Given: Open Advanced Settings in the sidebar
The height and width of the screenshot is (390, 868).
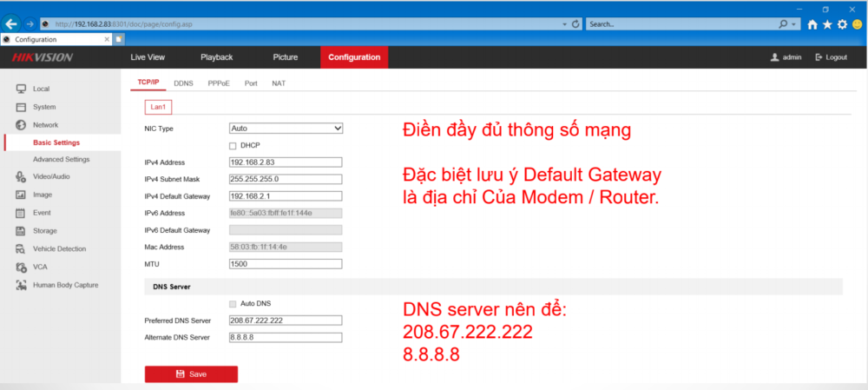Looking at the screenshot, I should tap(61, 160).
